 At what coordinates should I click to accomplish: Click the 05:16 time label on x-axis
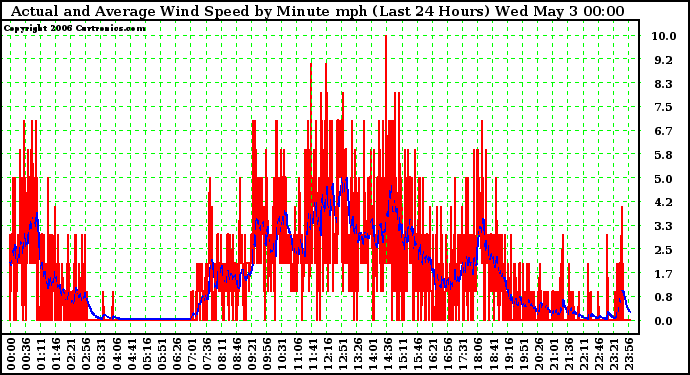click(147, 354)
